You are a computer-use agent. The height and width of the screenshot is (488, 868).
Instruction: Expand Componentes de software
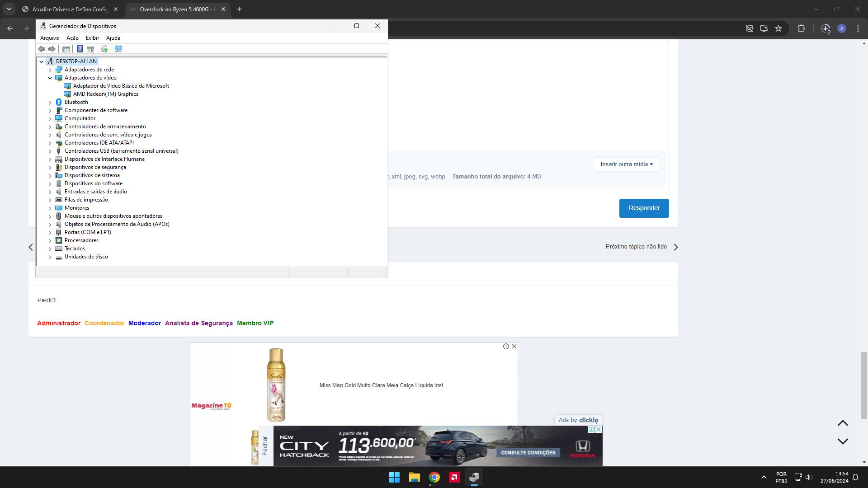(50, 111)
